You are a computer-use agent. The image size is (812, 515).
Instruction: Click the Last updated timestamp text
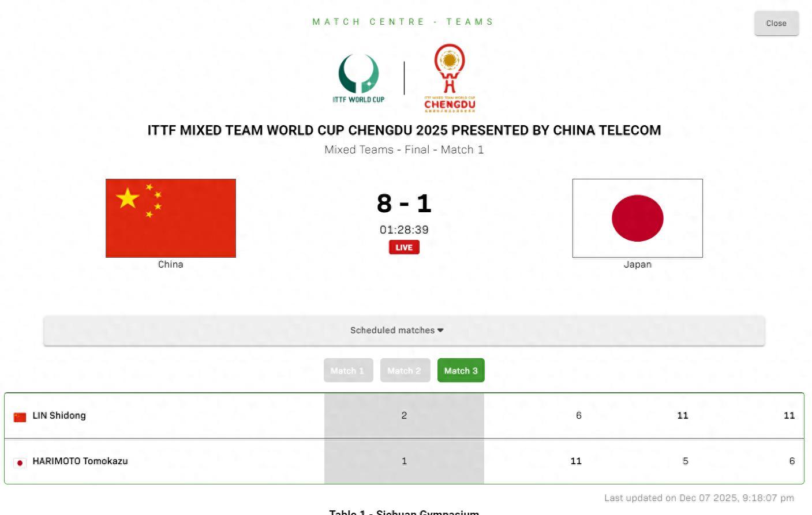(x=699, y=498)
